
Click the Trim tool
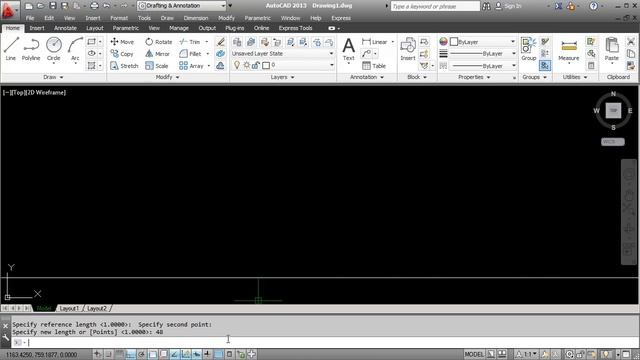tap(190, 42)
